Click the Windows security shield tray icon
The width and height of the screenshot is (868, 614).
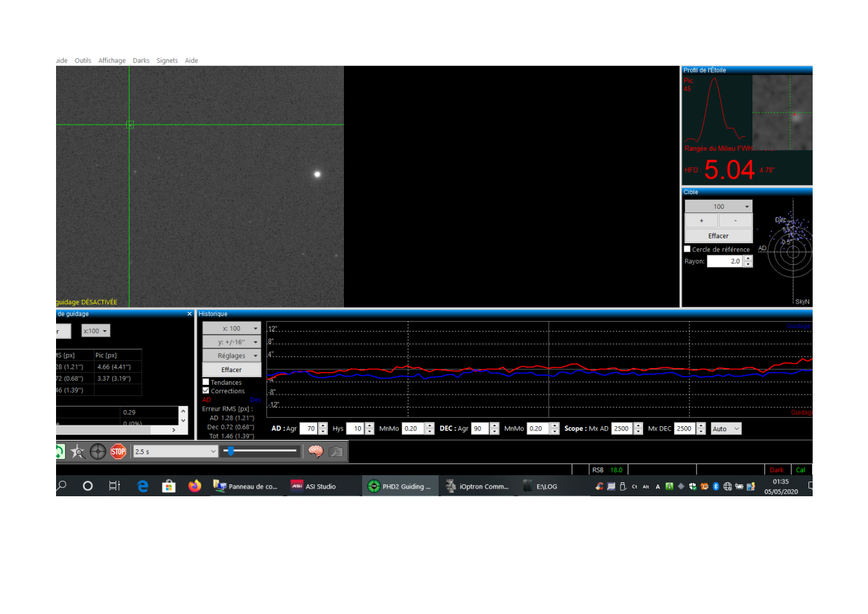pyautogui.click(x=692, y=486)
